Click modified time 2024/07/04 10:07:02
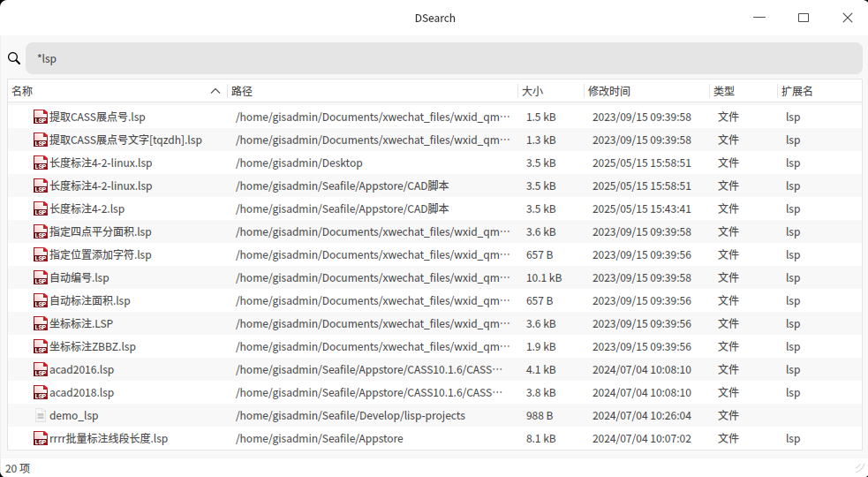The image size is (868, 477). coord(642,439)
